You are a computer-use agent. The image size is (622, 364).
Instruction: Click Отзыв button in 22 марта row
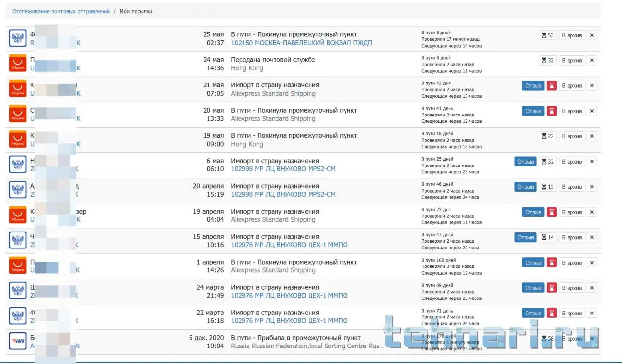pyautogui.click(x=533, y=313)
